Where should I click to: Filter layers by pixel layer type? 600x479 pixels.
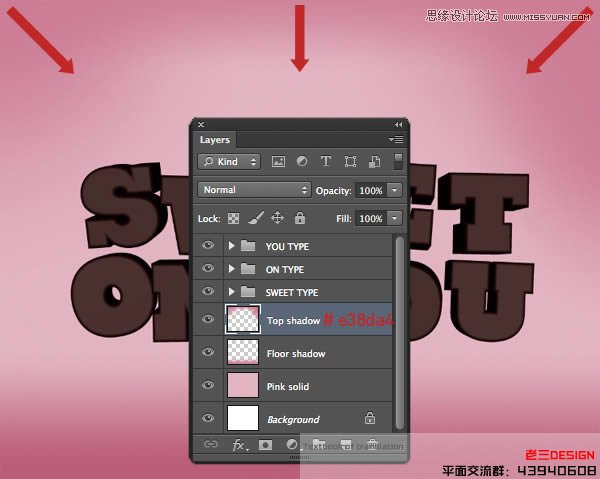(x=278, y=161)
